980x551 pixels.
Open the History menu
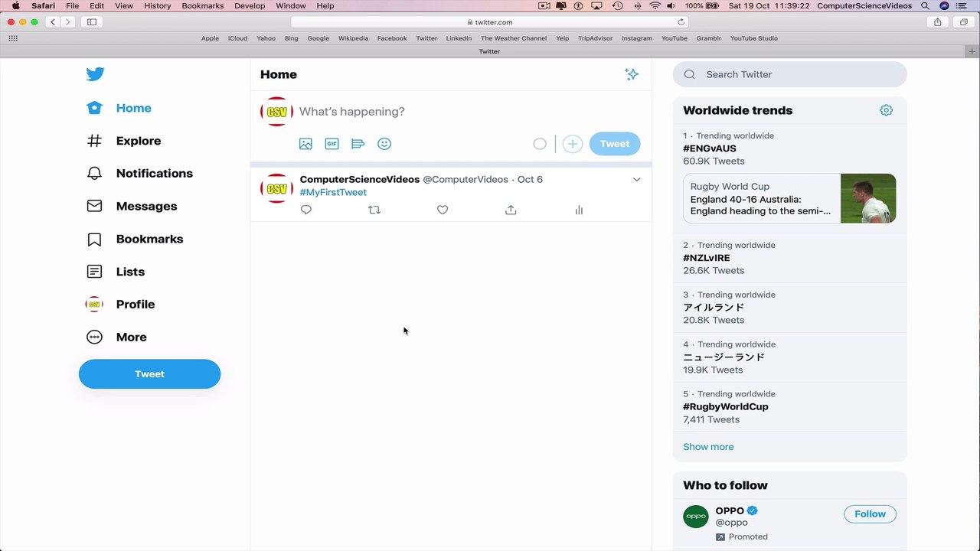(158, 5)
